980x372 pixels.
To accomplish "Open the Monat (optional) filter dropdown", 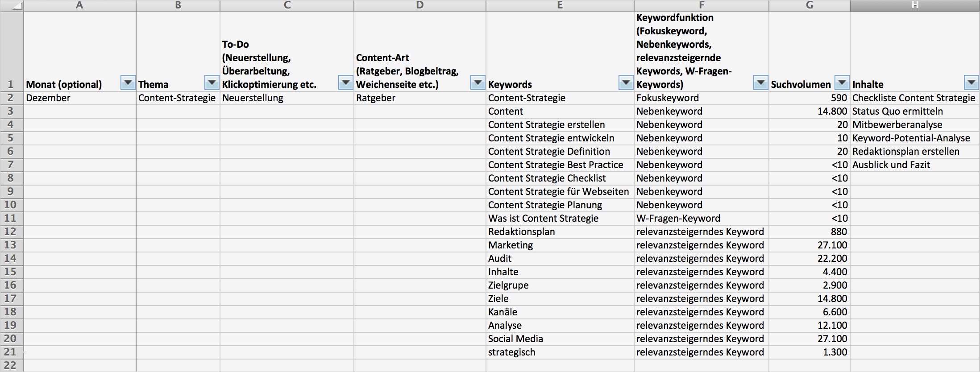I will (x=128, y=83).
